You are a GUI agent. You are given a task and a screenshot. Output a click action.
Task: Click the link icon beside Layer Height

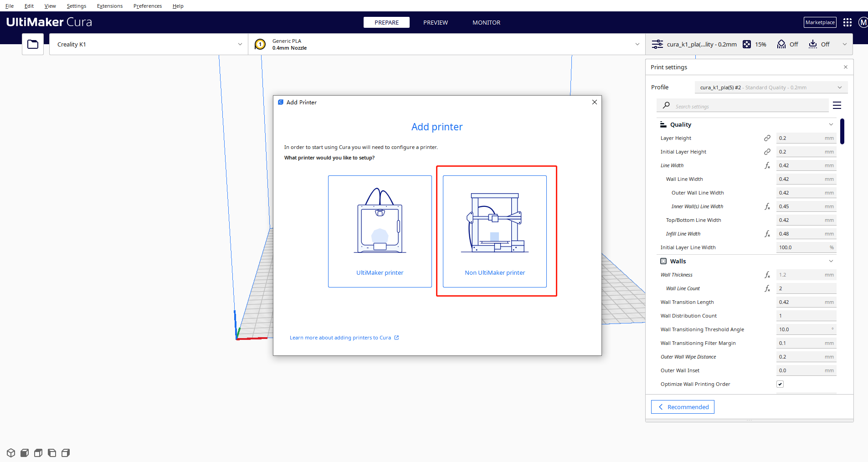[767, 138]
